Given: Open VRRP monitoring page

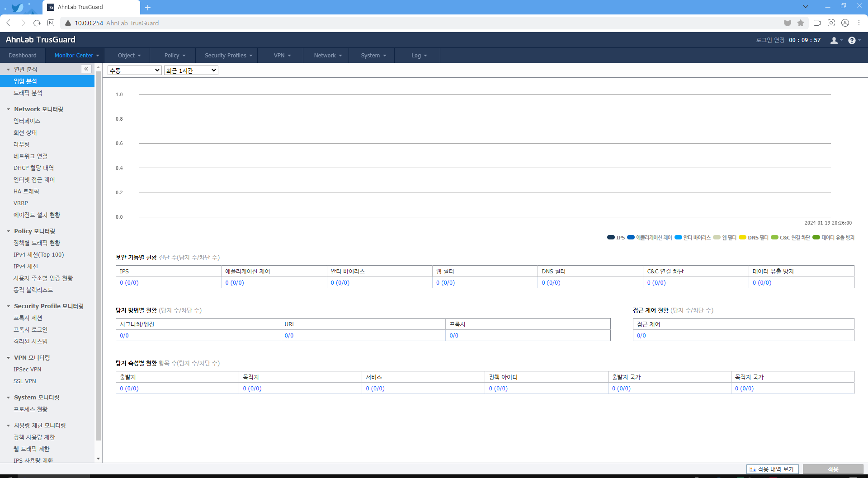Looking at the screenshot, I should [21, 203].
